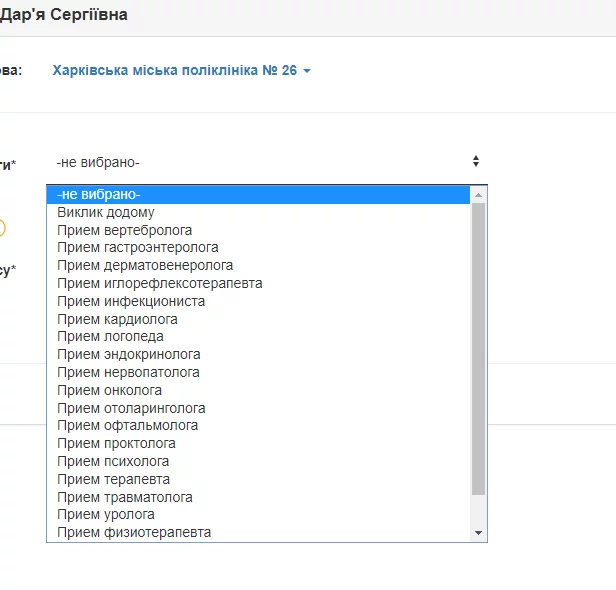
Task: Select Прием невропатолога option
Action: (129, 372)
